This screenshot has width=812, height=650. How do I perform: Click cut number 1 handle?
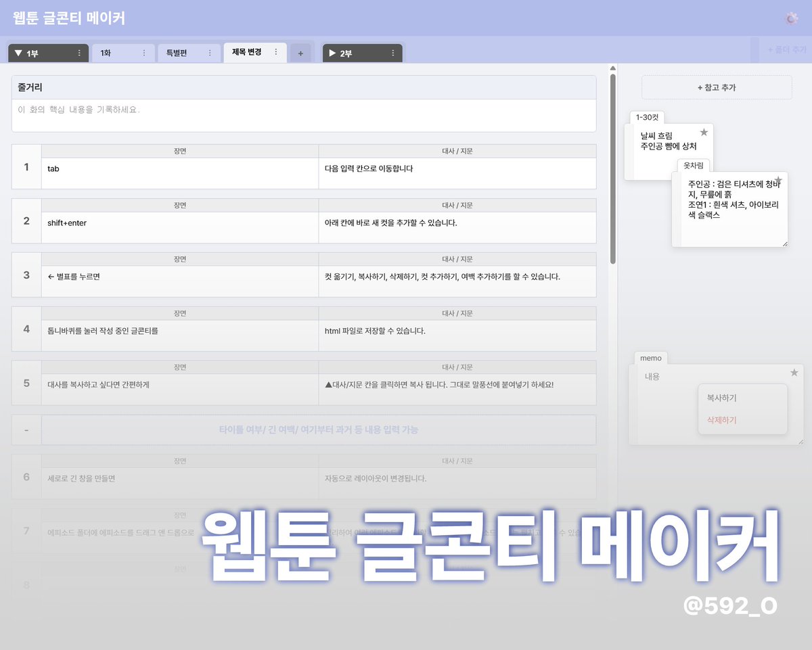pos(26,166)
